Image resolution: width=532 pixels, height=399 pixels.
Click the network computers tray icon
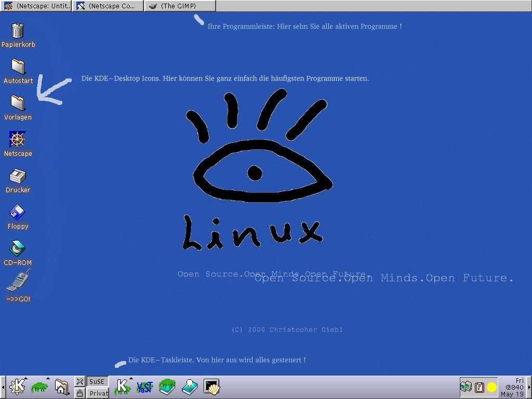click(x=466, y=387)
